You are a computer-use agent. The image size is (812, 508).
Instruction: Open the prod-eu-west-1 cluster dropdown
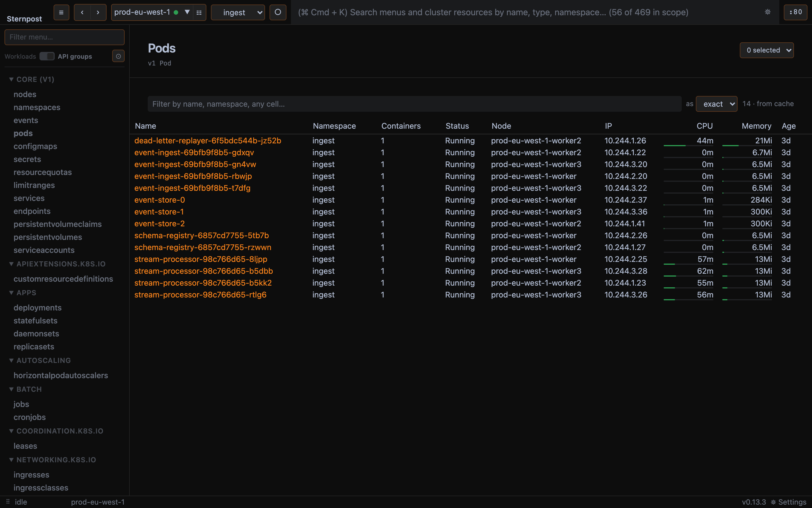tap(152, 12)
